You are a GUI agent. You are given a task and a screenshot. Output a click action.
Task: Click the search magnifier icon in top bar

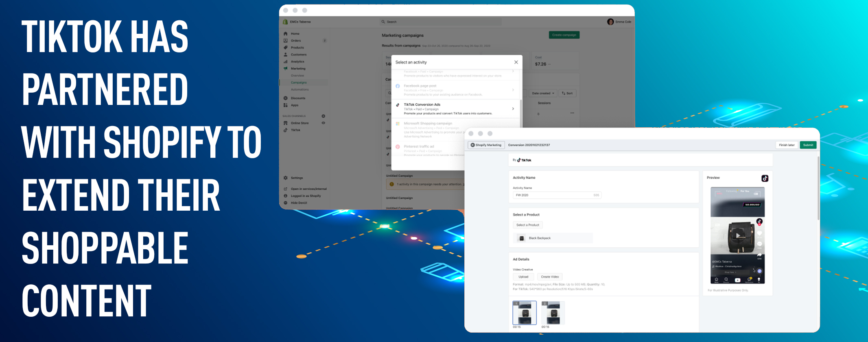click(x=383, y=22)
